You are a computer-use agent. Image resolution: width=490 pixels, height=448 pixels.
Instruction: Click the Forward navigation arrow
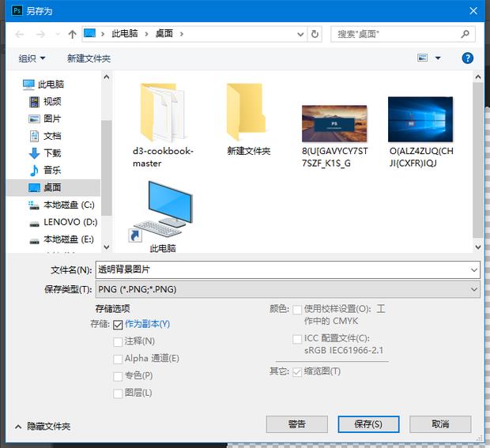click(x=40, y=34)
